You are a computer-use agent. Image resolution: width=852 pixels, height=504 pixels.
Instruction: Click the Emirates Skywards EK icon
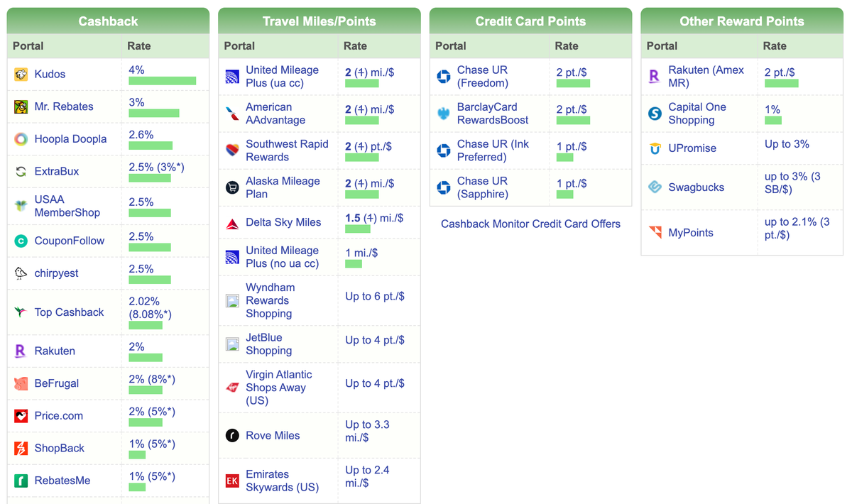(x=231, y=481)
